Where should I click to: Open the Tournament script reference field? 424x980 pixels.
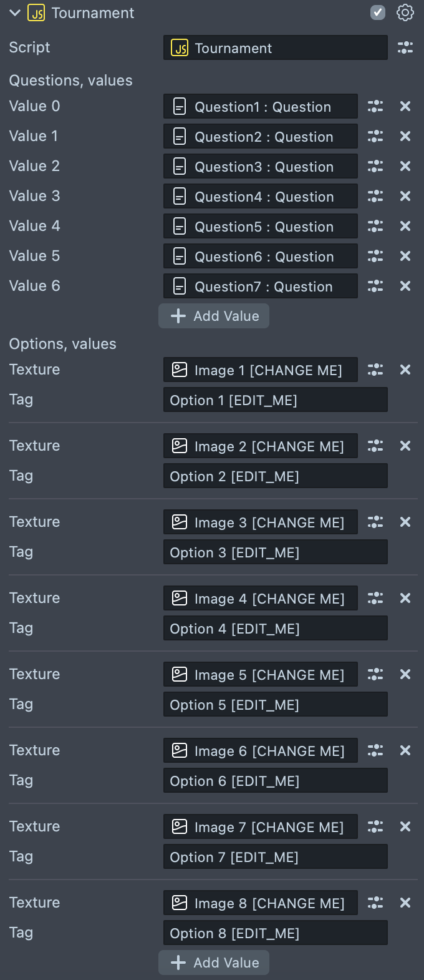[x=275, y=48]
